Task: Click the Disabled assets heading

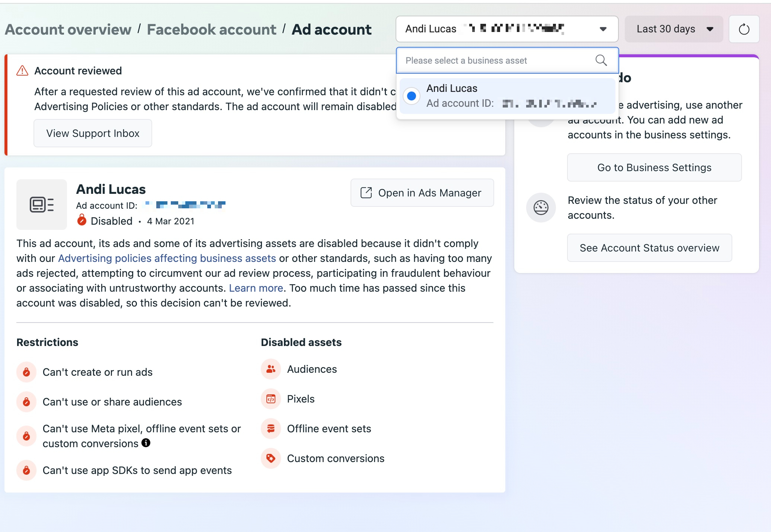Action: coord(301,342)
